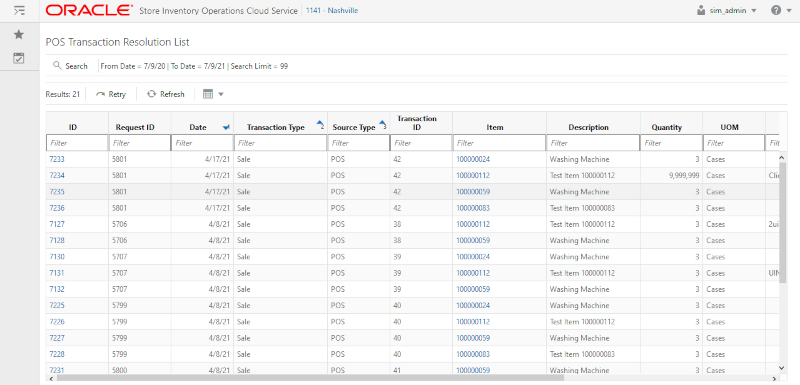This screenshot has width=800, height=385.
Task: Click the Retry button
Action: tap(111, 94)
